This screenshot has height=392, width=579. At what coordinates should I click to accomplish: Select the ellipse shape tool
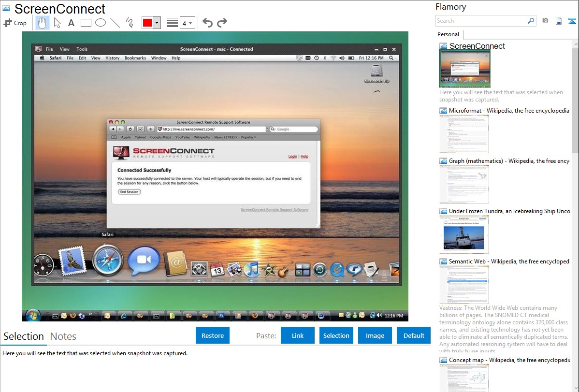[x=101, y=23]
